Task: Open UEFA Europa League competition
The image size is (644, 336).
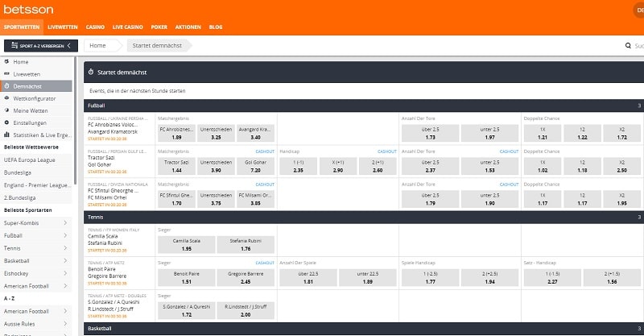Action: pos(30,160)
